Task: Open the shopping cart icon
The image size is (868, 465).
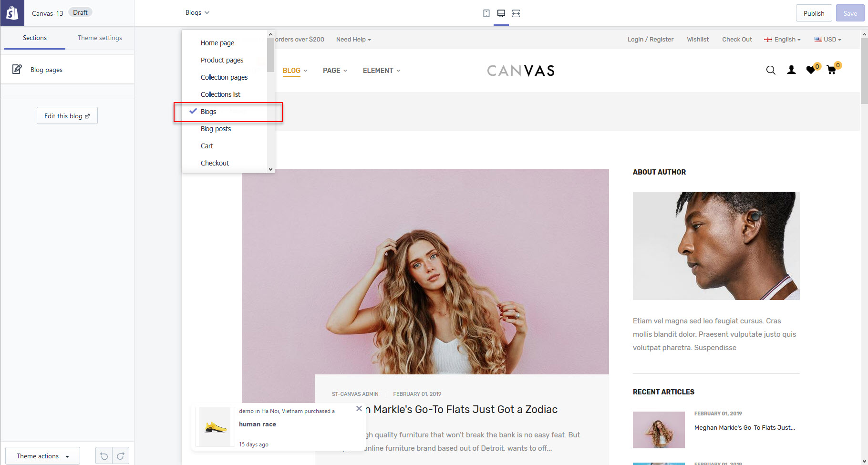Action: 832,70
